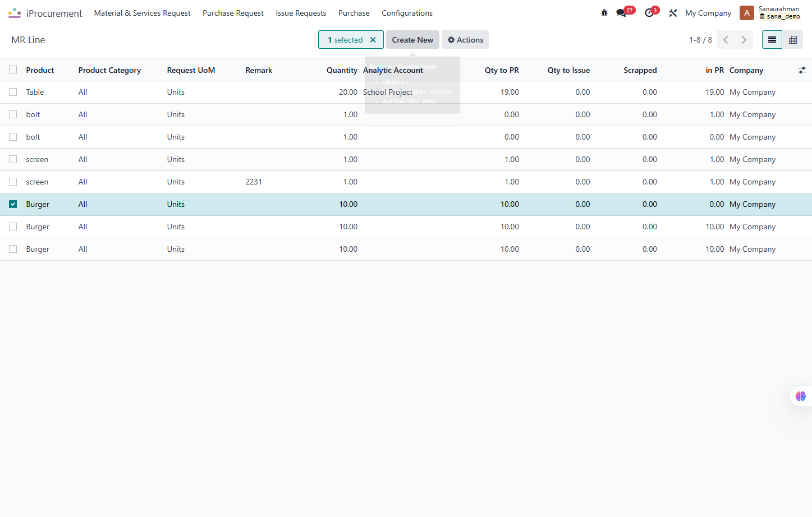Sort by Quantity column header
The image size is (812, 517).
(342, 70)
